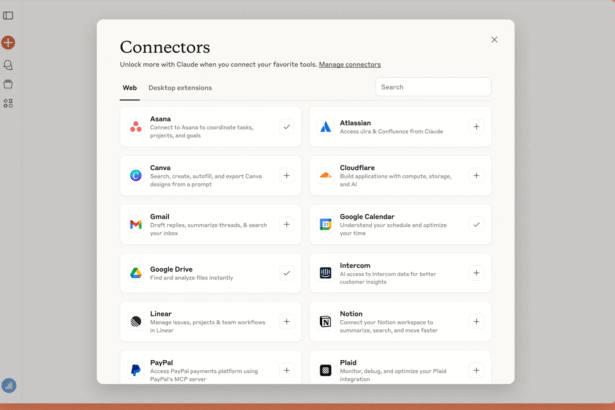Close the Connectors dialog
Image resolution: width=615 pixels, height=410 pixels.
pyautogui.click(x=494, y=40)
